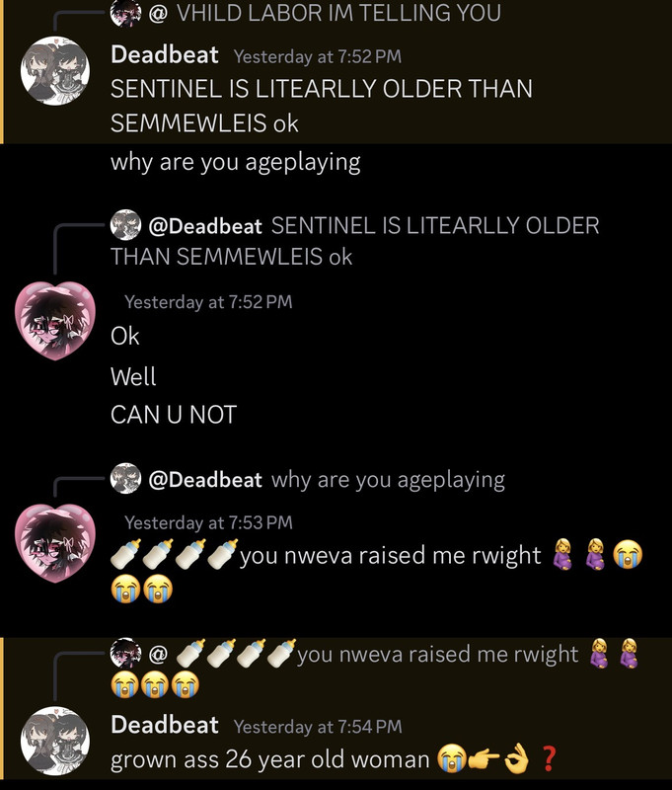Open the reply preview SENTINEL IS LITEARLLY OLDER

tap(355, 241)
